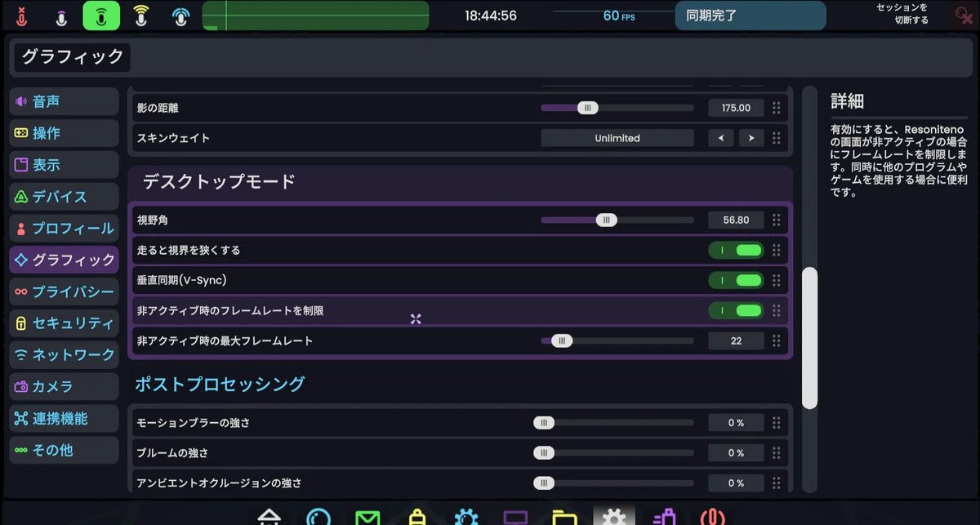
Task: Open the カメラ settings category
Action: pos(64,386)
